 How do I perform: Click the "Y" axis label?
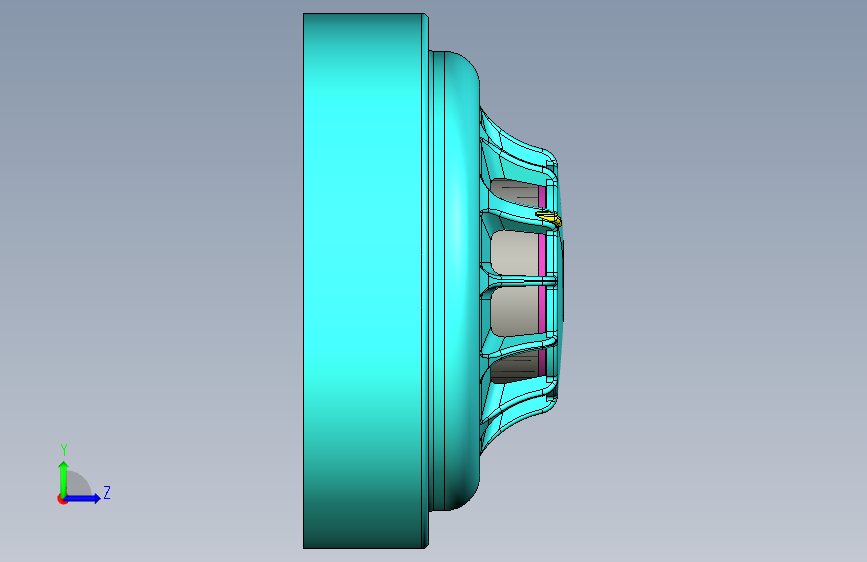click(64, 450)
